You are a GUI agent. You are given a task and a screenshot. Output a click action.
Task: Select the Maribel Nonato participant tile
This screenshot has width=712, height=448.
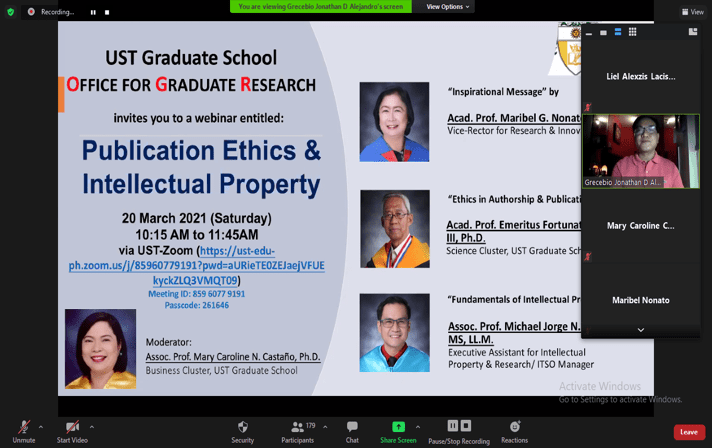(x=641, y=300)
